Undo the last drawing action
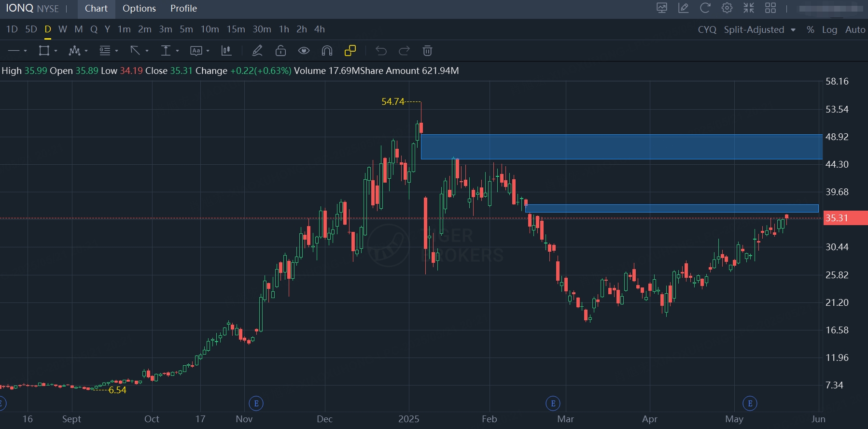Screen dimensions: 868x429 click(x=381, y=51)
